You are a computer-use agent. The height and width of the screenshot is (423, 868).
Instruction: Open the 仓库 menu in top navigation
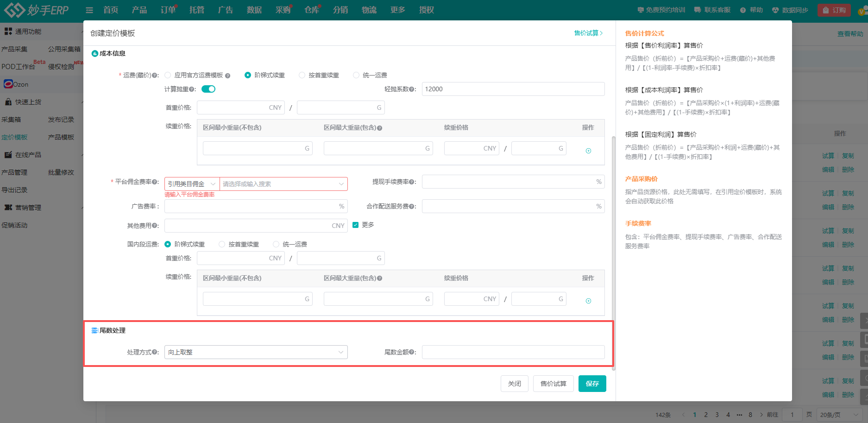(312, 10)
